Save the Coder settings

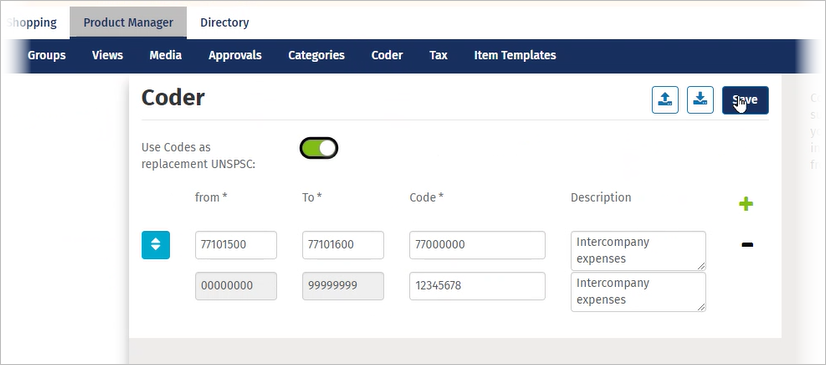pos(745,100)
